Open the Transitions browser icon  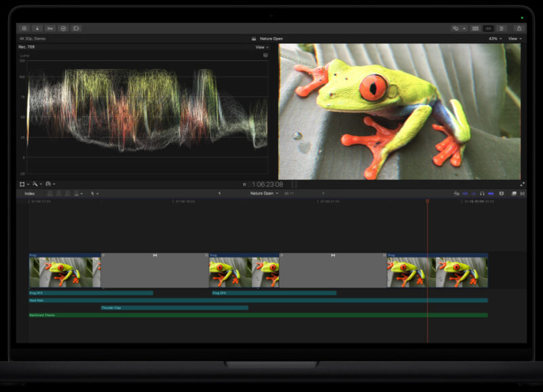pyautogui.click(x=522, y=193)
